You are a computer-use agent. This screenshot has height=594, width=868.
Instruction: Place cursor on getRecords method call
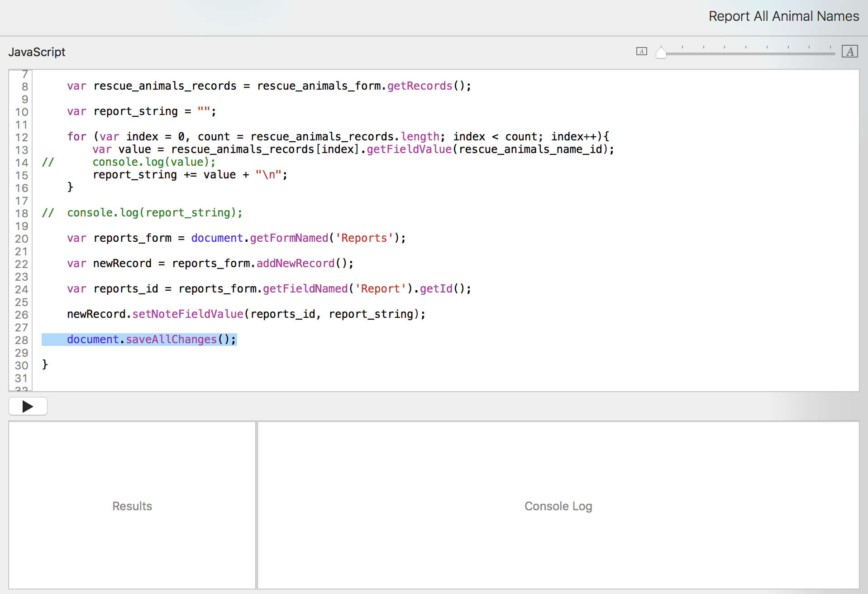pos(420,86)
